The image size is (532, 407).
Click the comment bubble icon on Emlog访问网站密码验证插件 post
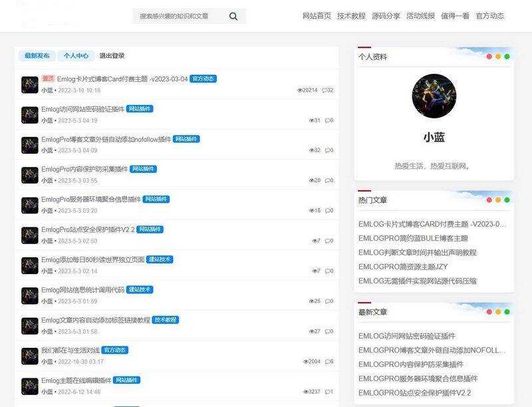pyautogui.click(x=327, y=119)
